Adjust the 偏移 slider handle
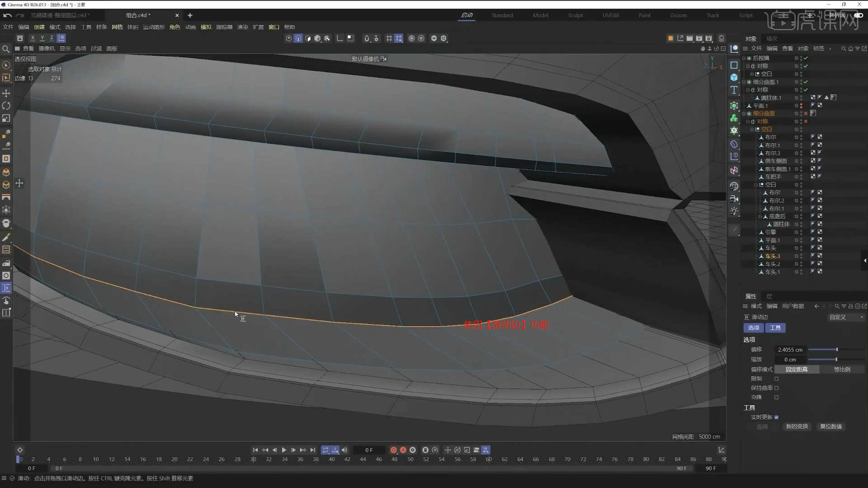 (837, 350)
